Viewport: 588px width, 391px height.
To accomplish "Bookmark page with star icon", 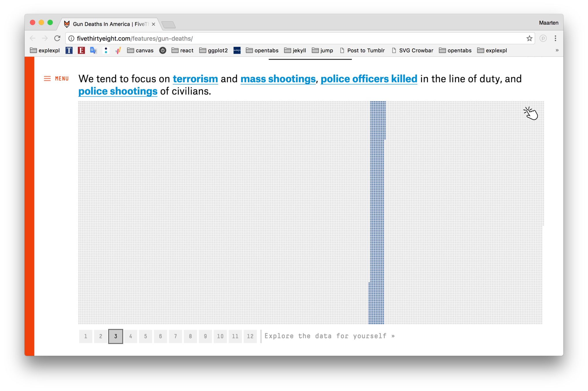I will (x=529, y=38).
